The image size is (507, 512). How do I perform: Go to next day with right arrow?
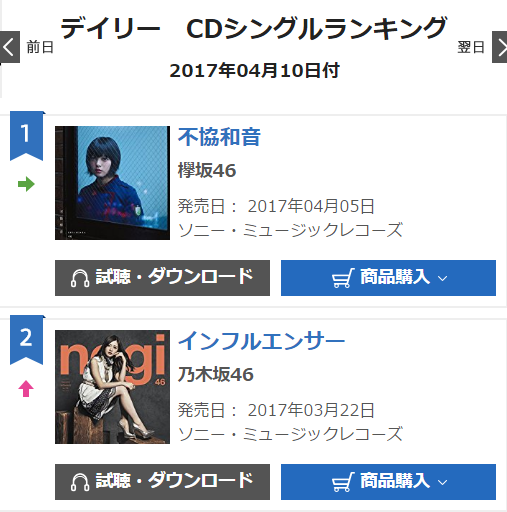[499, 47]
